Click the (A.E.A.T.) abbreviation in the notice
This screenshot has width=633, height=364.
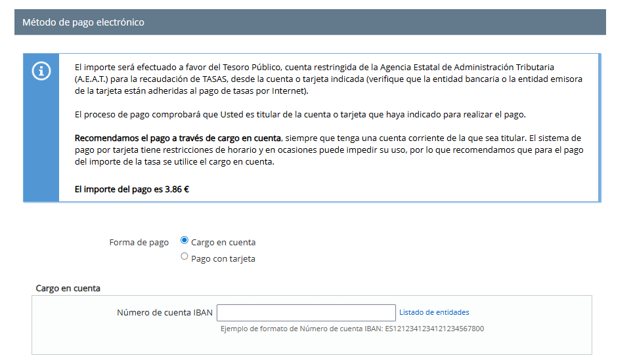pyautogui.click(x=93, y=79)
